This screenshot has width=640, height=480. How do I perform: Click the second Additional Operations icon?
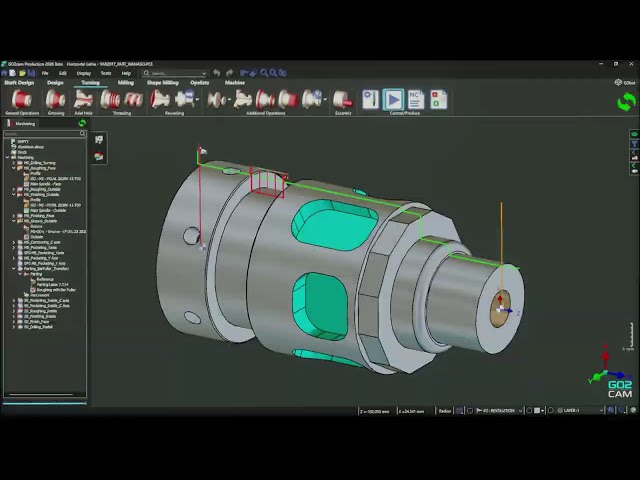tap(242, 99)
